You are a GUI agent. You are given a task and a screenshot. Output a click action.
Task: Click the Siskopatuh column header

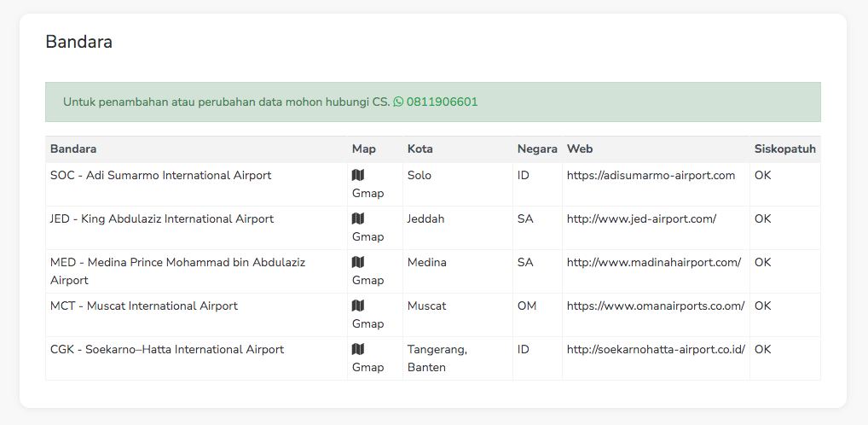pyautogui.click(x=784, y=148)
